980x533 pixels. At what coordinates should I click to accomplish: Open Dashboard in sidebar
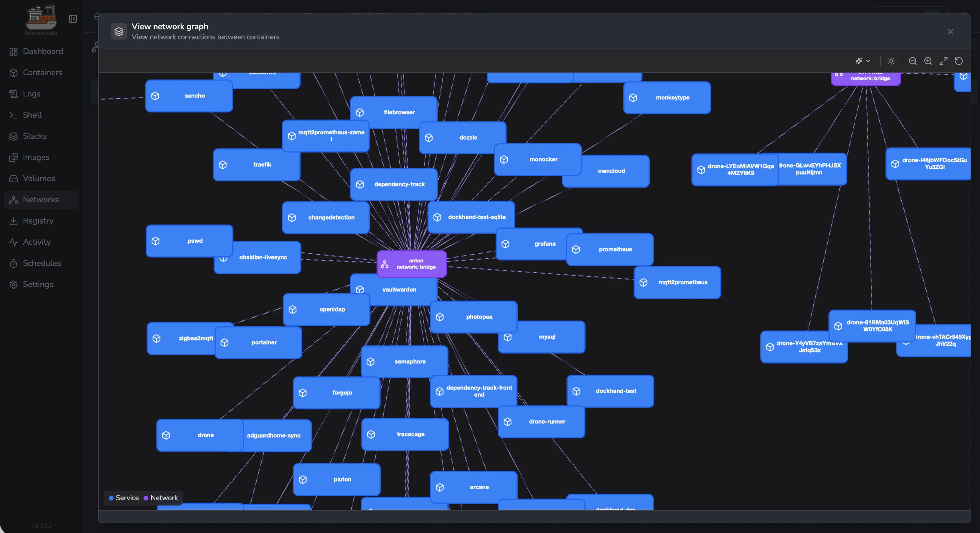41,51
